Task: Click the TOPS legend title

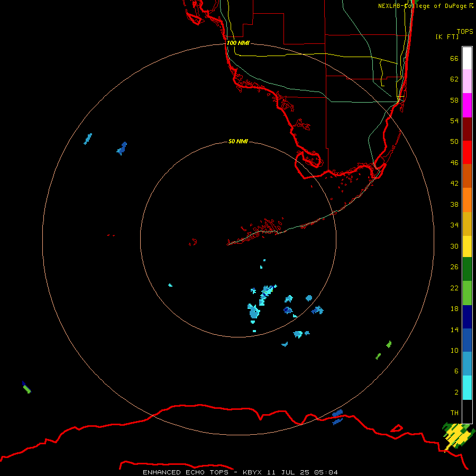Action: click(465, 32)
